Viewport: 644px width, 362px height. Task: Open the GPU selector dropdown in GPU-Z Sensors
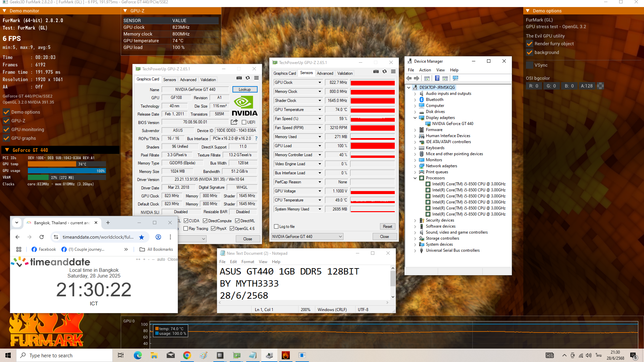307,237
